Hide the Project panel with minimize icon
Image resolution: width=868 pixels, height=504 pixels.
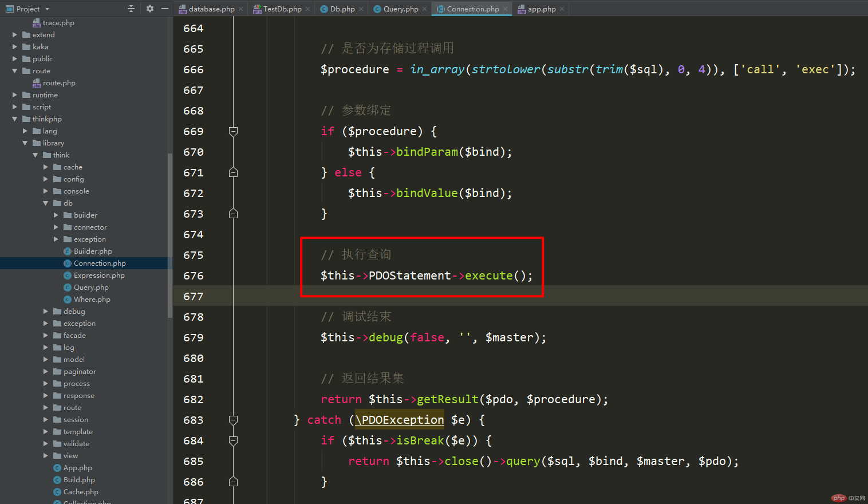[x=165, y=9]
